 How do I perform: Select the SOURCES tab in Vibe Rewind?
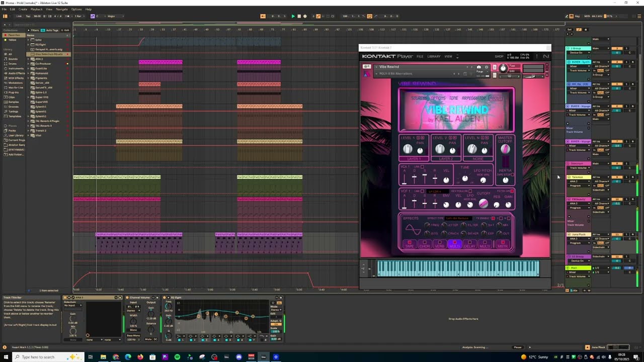[419, 98]
